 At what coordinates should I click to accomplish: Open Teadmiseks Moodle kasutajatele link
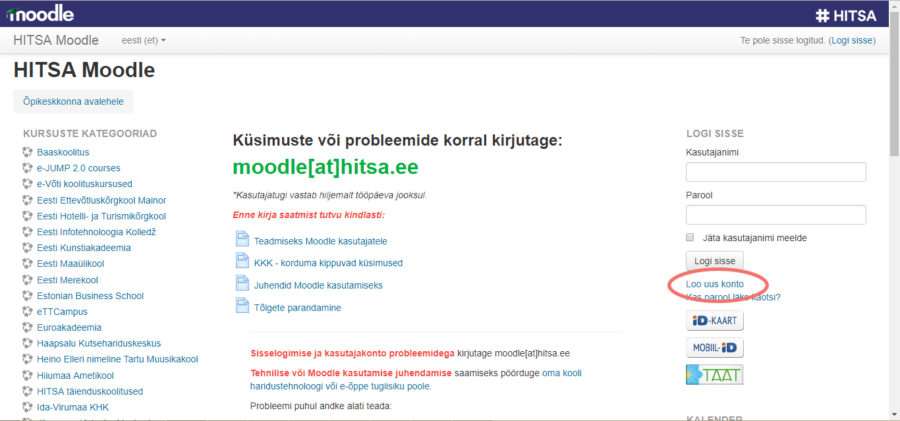click(x=320, y=241)
